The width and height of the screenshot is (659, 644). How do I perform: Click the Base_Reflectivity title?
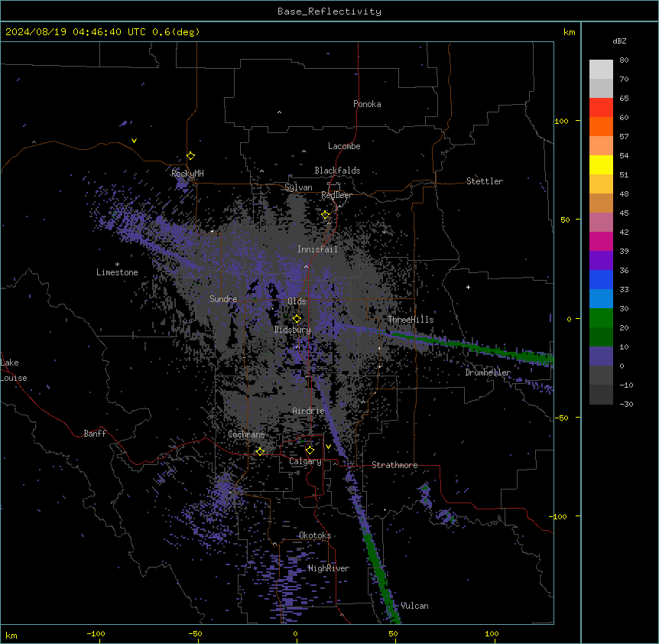[x=329, y=11]
